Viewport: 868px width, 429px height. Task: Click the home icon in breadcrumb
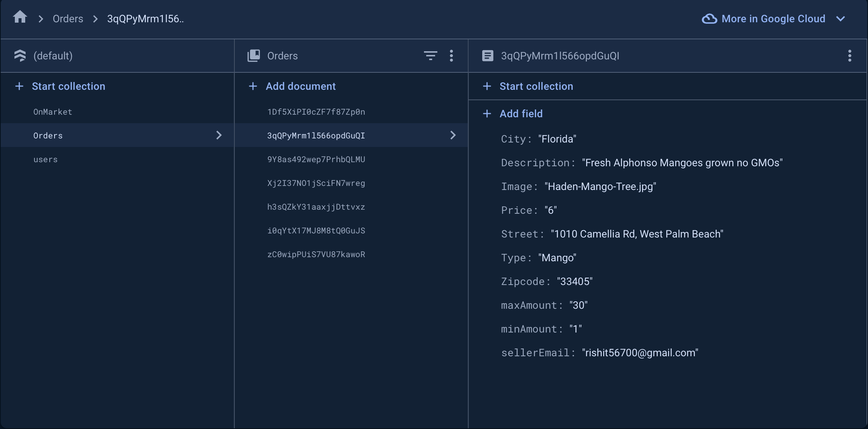coord(20,17)
